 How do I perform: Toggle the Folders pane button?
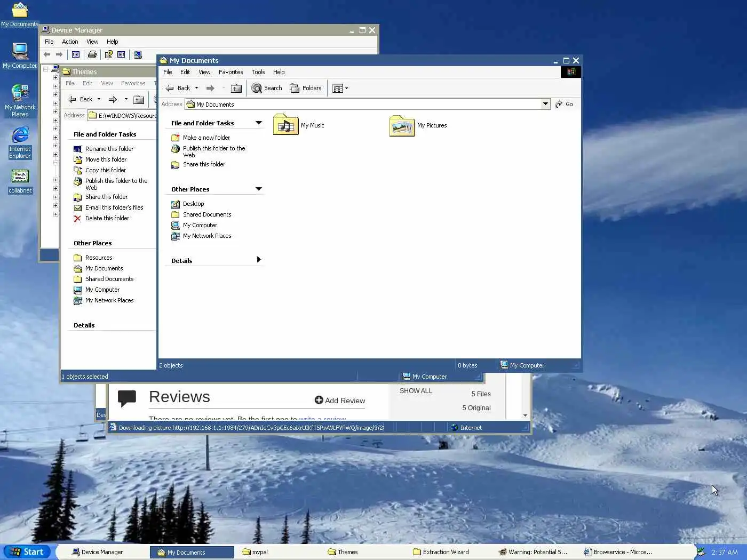[306, 88]
